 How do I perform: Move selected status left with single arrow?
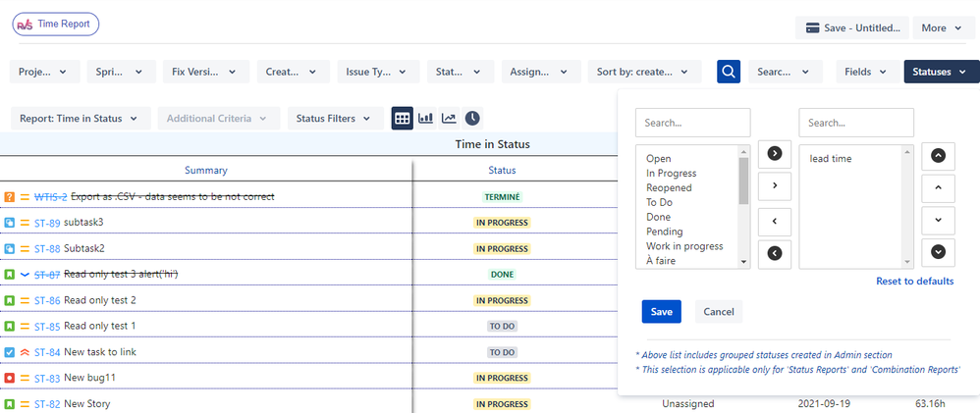coord(775,221)
